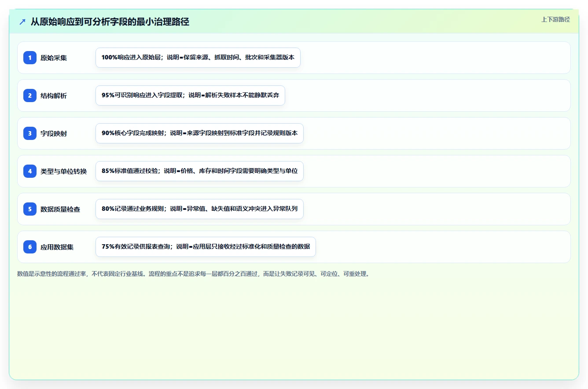The height and width of the screenshot is (389, 588).
Task: Click the 字段映射 step label
Action: pyautogui.click(x=54, y=133)
